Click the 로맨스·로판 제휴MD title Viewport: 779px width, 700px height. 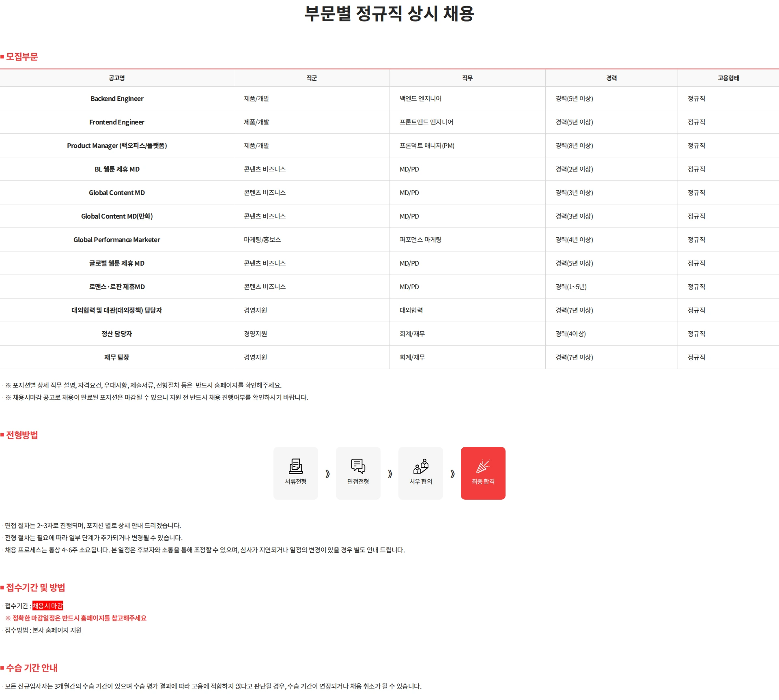click(x=117, y=287)
